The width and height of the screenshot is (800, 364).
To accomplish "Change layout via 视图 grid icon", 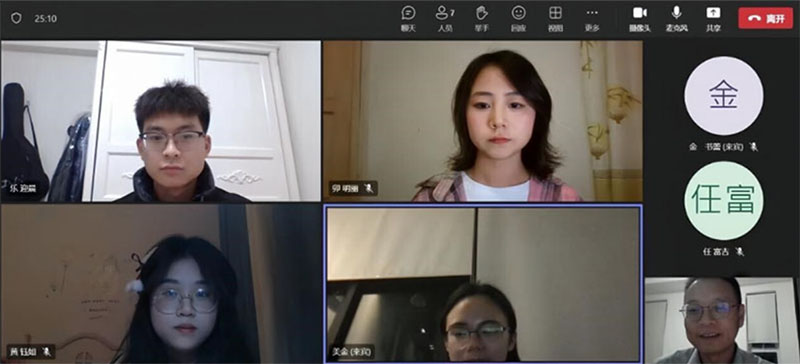I will click(x=555, y=19).
